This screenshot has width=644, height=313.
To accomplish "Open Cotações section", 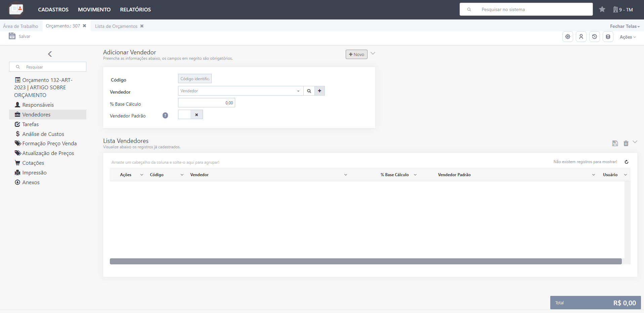I will pos(48,163).
